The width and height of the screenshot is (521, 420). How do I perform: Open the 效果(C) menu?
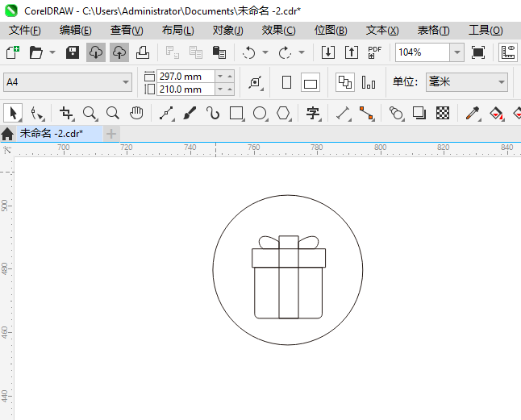coord(278,30)
